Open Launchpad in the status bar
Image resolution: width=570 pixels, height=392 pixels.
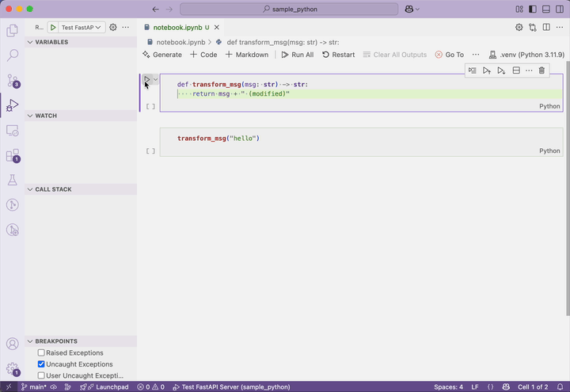point(104,387)
